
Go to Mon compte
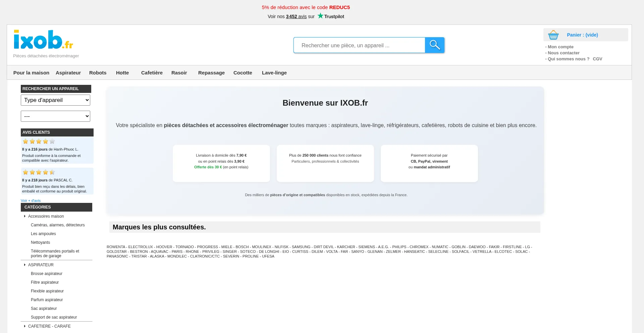pos(560,47)
